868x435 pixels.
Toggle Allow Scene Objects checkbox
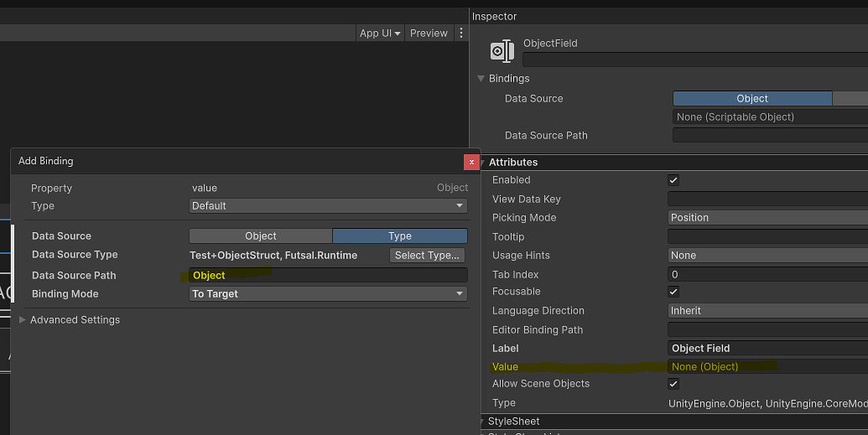[673, 384]
